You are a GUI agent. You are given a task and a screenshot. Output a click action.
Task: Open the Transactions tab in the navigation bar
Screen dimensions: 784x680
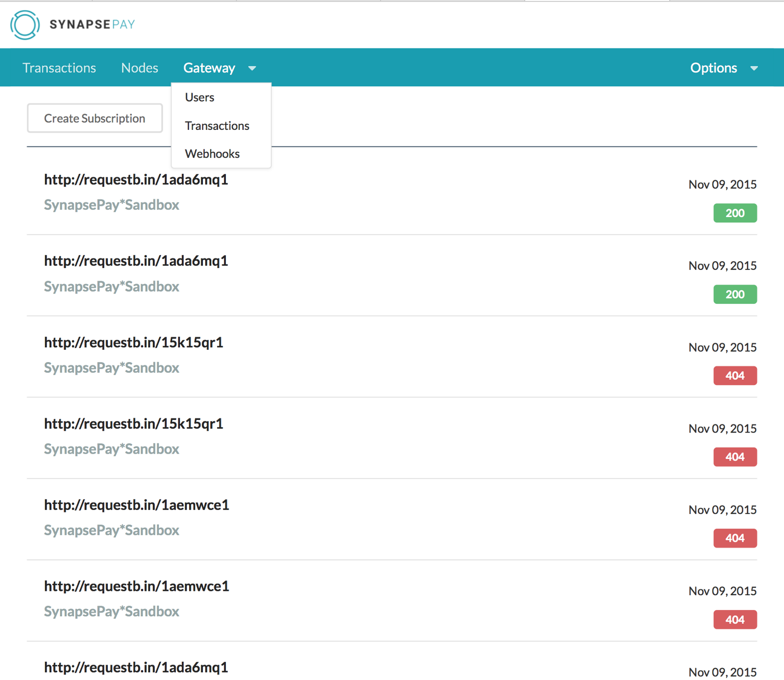pos(59,68)
